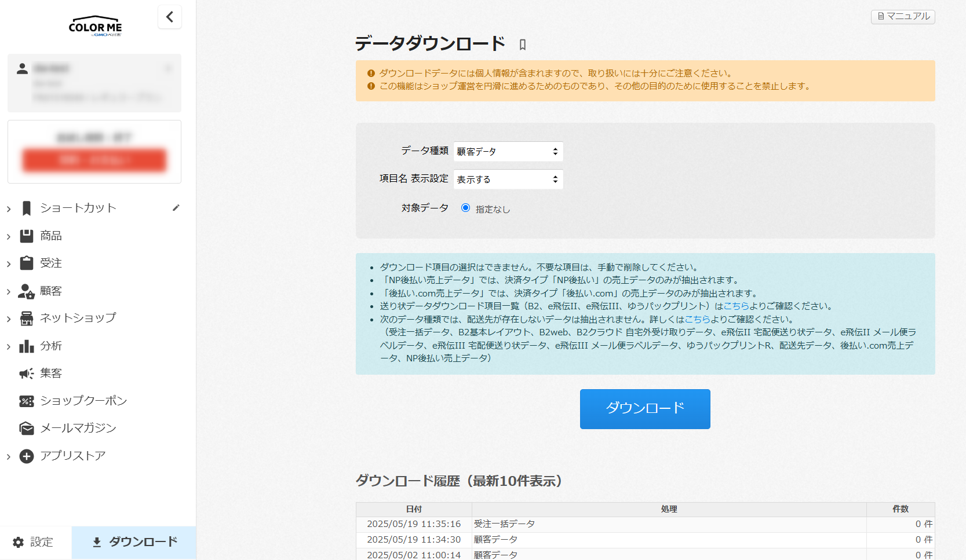Click the 集客 megaphone icon
The height and width of the screenshot is (560, 966).
tap(27, 374)
